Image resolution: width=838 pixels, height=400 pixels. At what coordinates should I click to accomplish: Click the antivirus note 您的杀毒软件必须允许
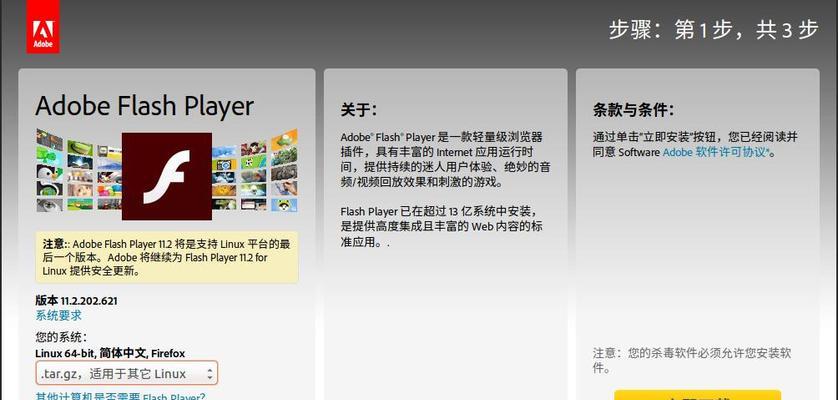(x=692, y=360)
